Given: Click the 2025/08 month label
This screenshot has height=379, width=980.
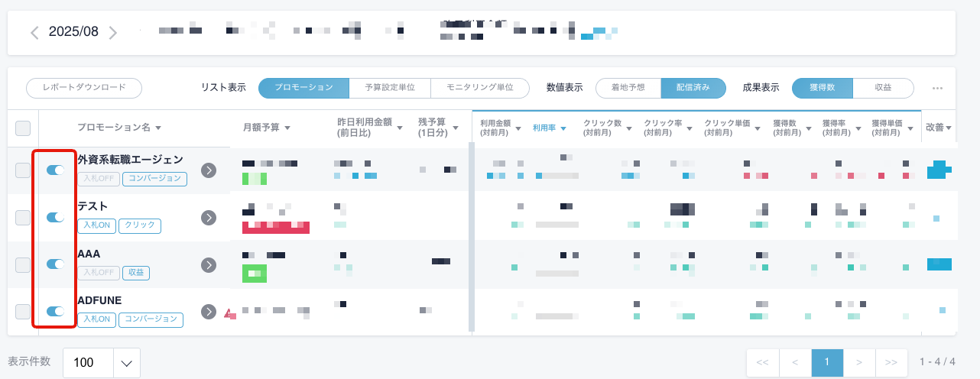Looking at the screenshot, I should (x=73, y=32).
